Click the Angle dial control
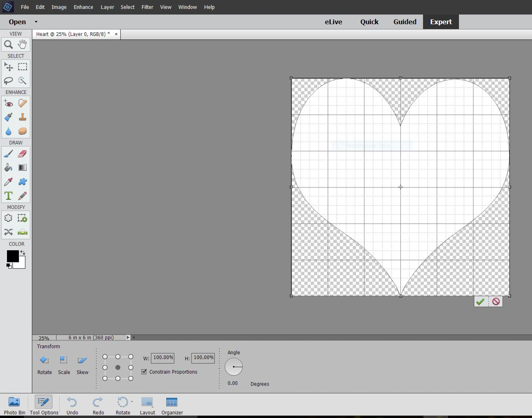532x418 pixels. click(x=234, y=367)
